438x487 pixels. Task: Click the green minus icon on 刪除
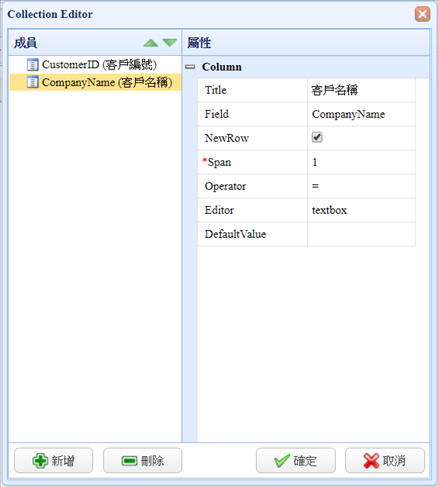click(129, 461)
